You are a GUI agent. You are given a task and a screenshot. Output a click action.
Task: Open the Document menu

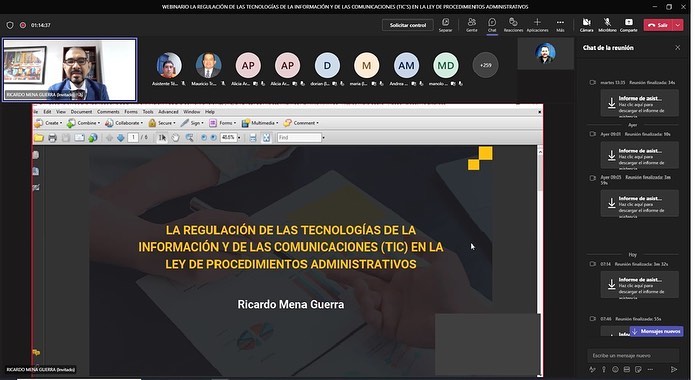click(81, 112)
